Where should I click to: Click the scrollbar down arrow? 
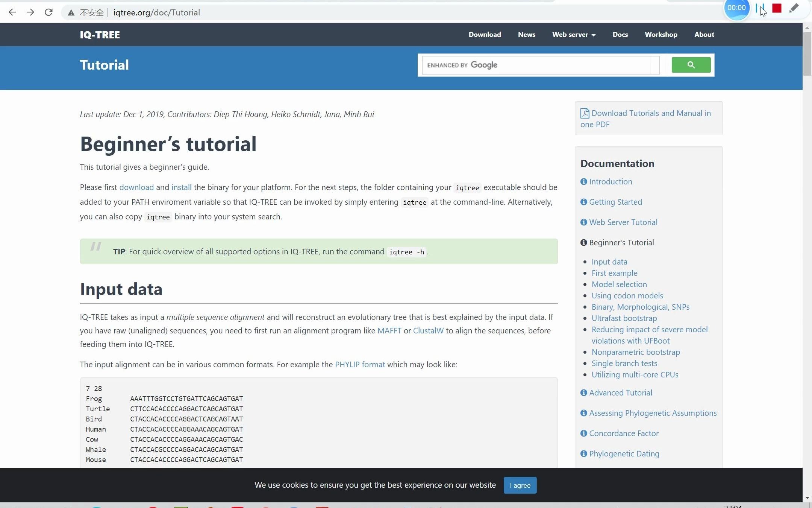pos(807,498)
